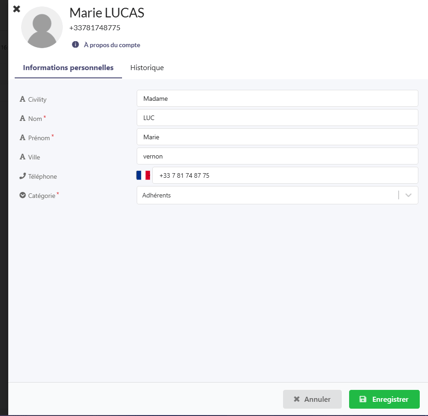
Task: Open the French flag country selector
Action: click(x=143, y=175)
